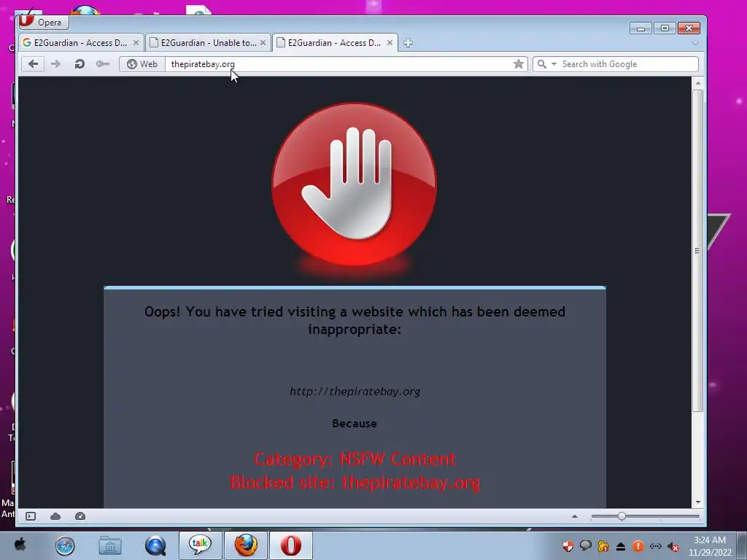Image resolution: width=747 pixels, height=560 pixels.
Task: Open the search engine dropdown arrow
Action: point(554,64)
